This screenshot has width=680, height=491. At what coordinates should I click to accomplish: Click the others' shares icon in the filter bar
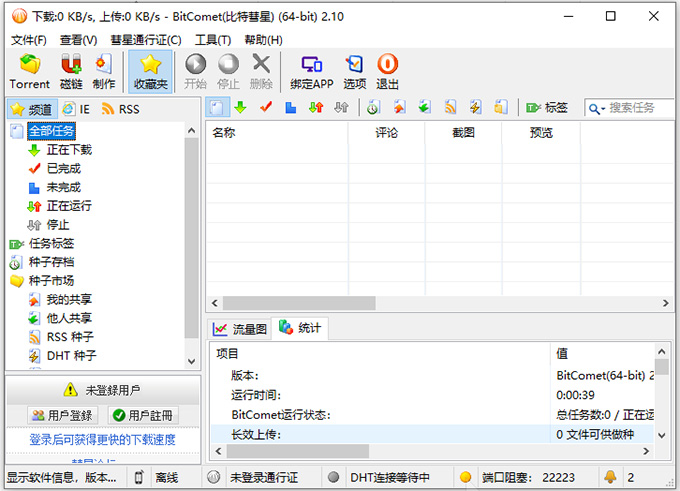click(x=425, y=107)
